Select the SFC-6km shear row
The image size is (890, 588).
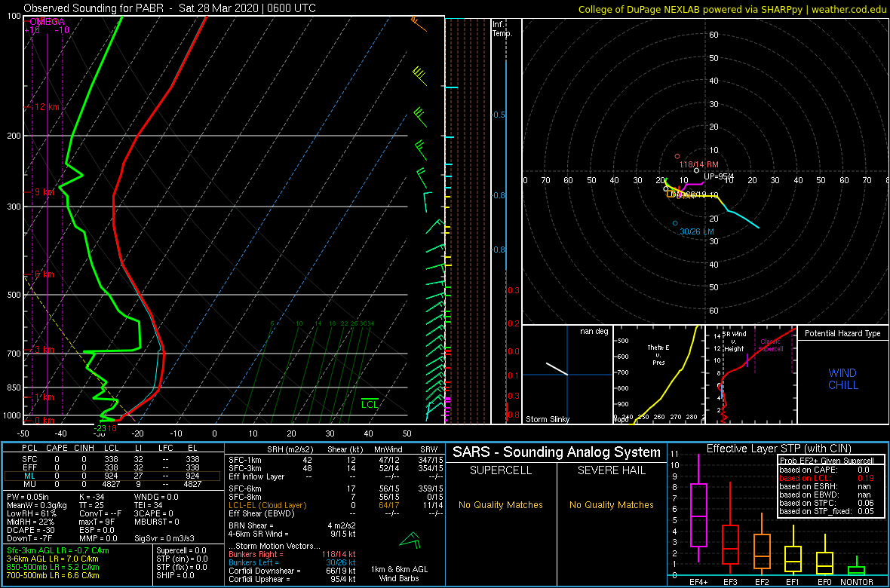point(336,488)
